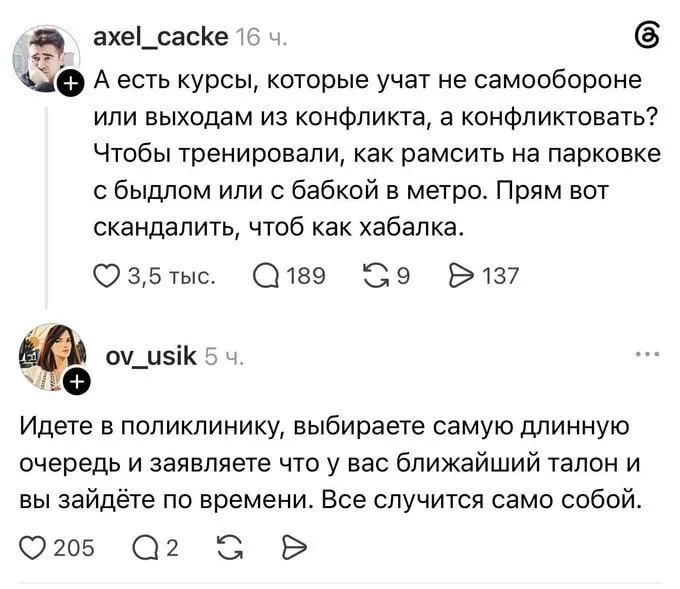680x589 pixels.
Task: Open axel_cacke profile via username
Action: point(161,37)
